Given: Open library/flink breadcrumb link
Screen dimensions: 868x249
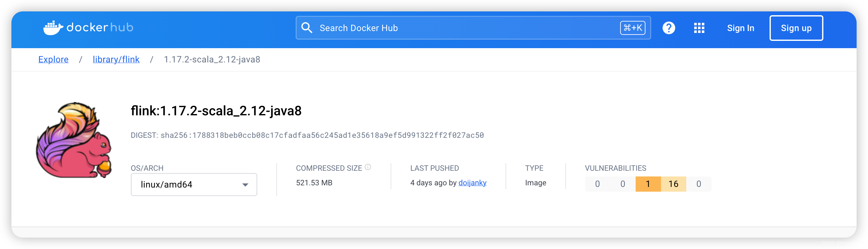Looking at the screenshot, I should click(x=116, y=59).
